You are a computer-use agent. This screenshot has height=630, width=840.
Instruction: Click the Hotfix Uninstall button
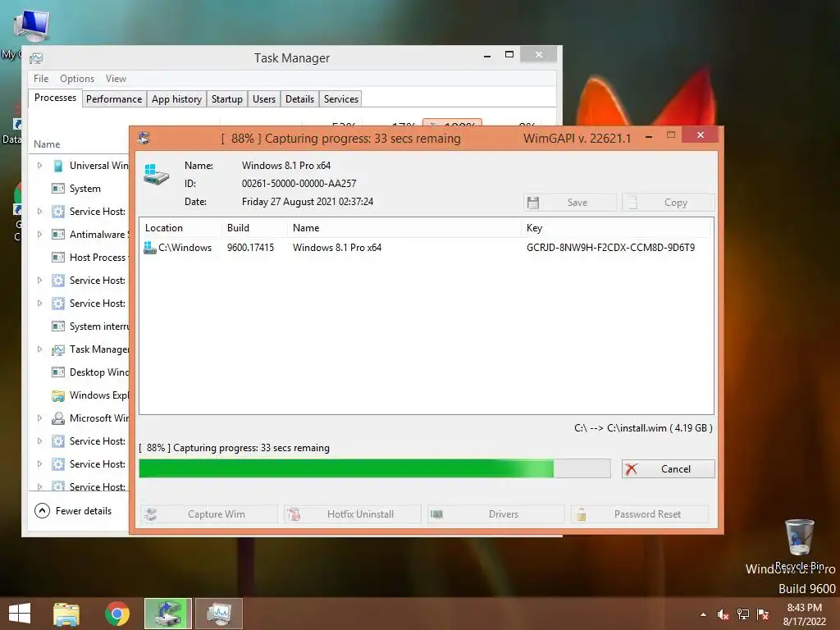[x=353, y=514]
